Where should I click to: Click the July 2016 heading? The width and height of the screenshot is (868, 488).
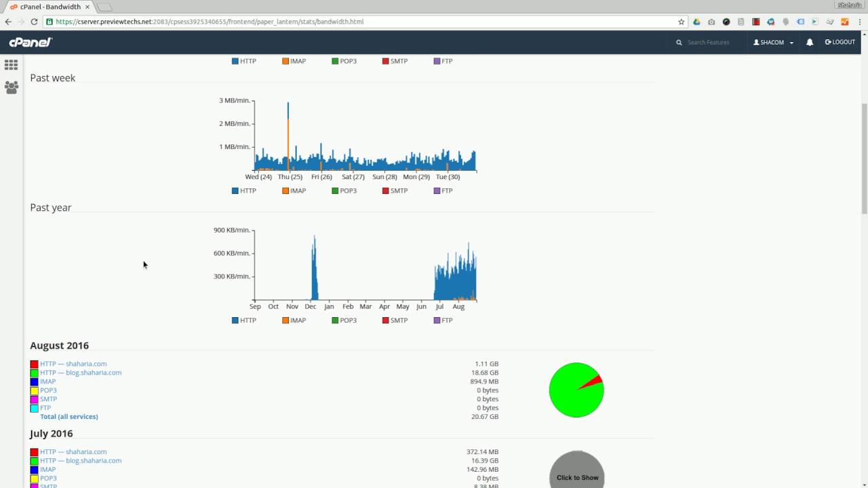[x=51, y=434]
